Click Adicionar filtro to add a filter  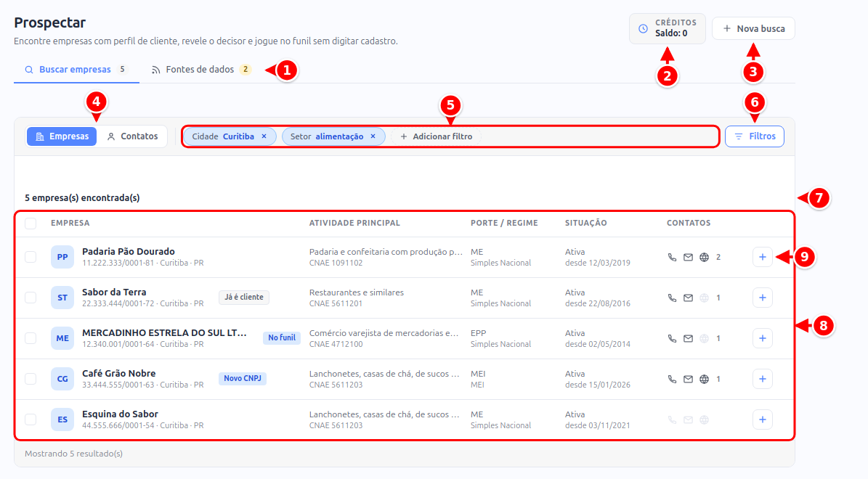[x=437, y=136]
